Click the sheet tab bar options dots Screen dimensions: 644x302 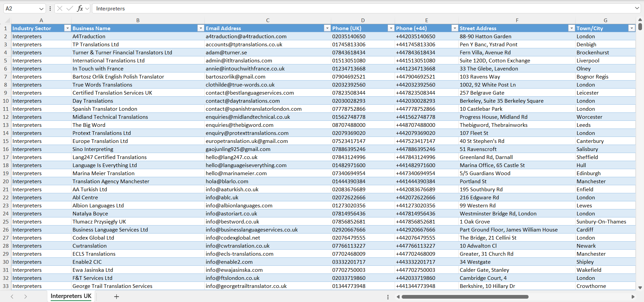[388, 297]
